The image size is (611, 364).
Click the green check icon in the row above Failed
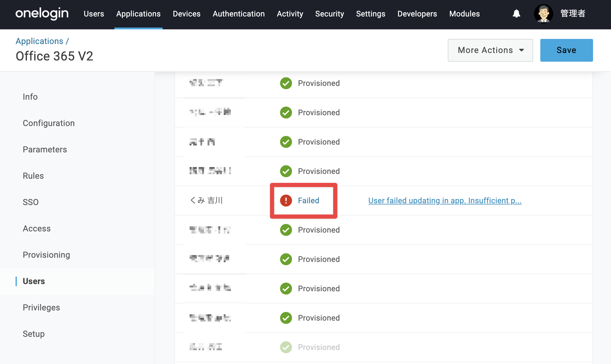286,171
